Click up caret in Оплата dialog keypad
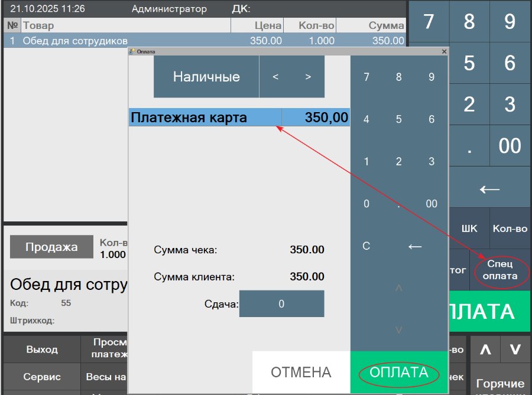 pyautogui.click(x=398, y=288)
